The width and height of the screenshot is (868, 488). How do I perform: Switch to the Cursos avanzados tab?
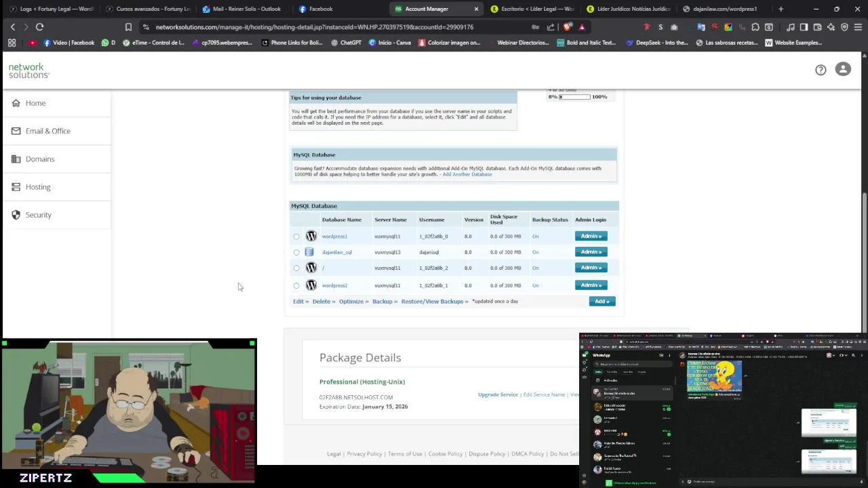149,9
